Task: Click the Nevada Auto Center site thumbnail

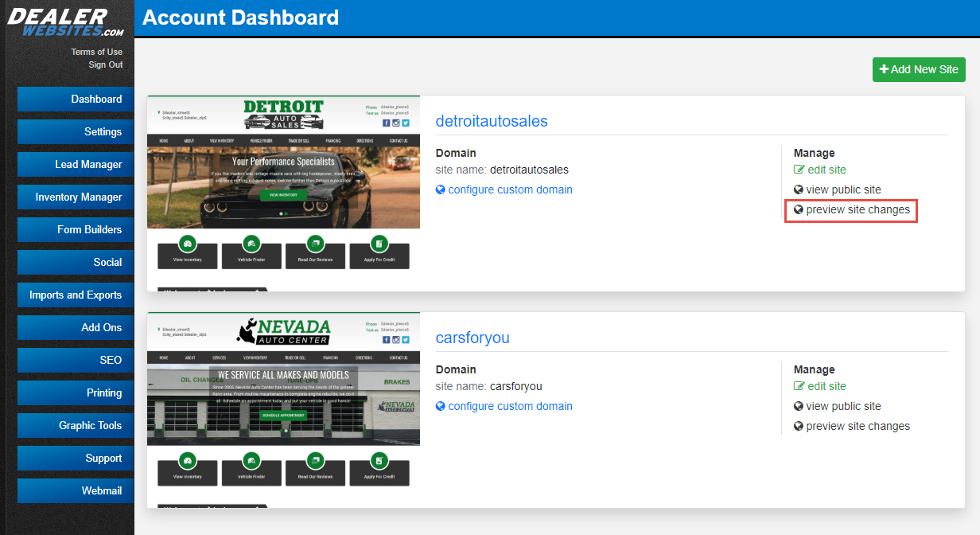Action: (x=283, y=410)
